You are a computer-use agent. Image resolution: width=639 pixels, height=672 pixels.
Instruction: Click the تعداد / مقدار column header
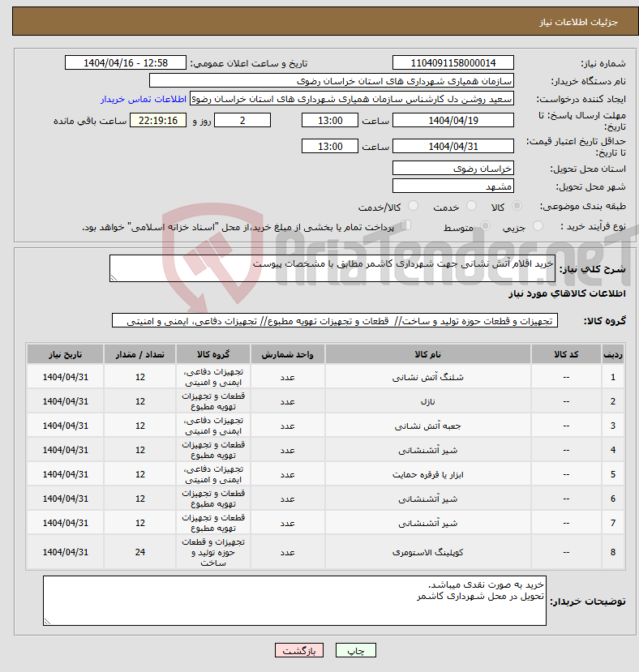(x=139, y=354)
